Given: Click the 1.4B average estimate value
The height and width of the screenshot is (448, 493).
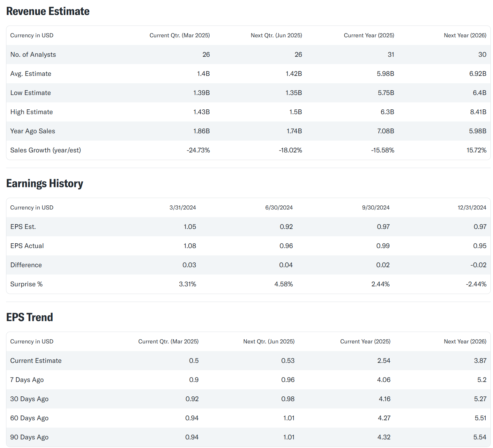Looking at the screenshot, I should point(203,74).
